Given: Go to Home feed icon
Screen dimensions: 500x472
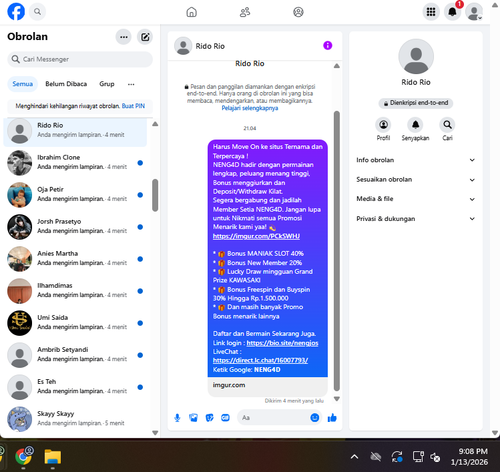Looking at the screenshot, I should 191,12.
